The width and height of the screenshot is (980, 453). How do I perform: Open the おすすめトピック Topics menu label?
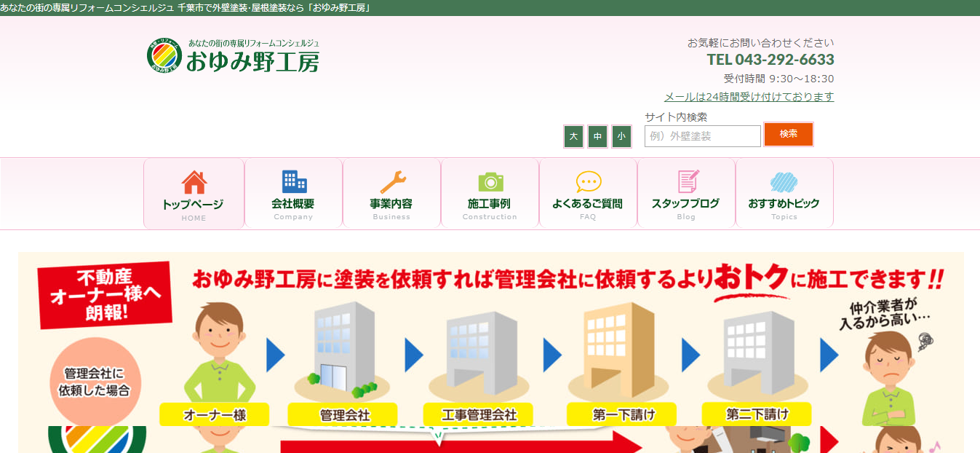tap(784, 209)
